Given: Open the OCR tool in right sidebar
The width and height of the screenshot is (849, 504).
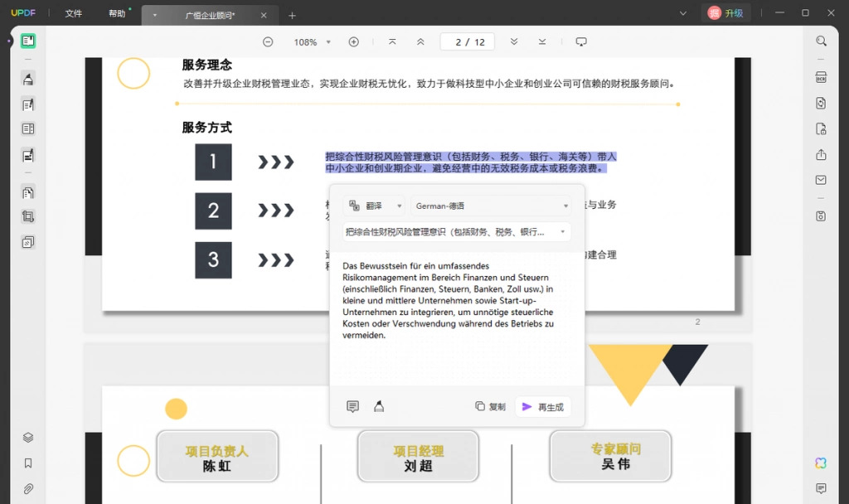Looking at the screenshot, I should [821, 77].
